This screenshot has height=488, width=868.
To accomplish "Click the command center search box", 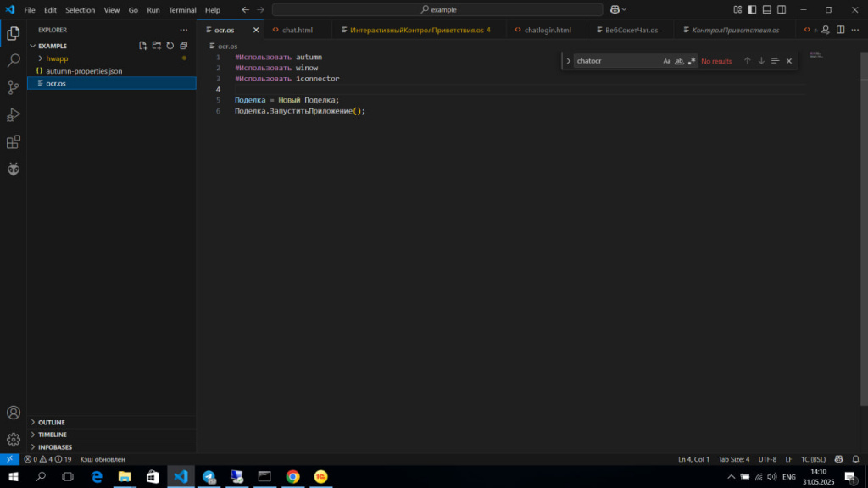I will [x=437, y=9].
